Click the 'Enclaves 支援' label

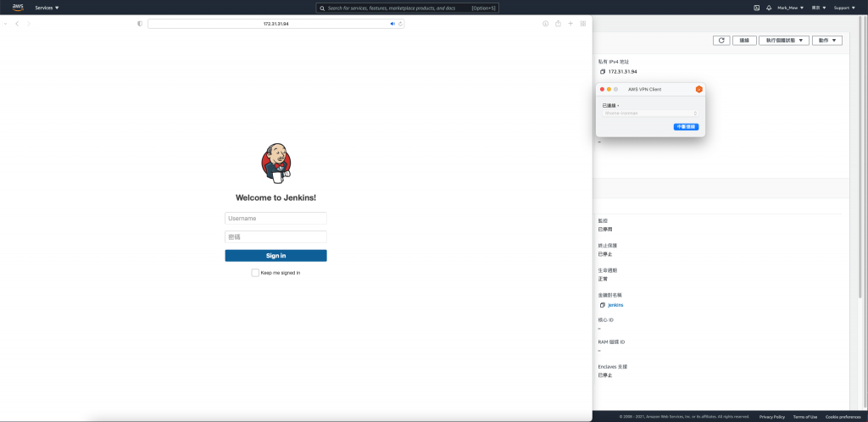[612, 367]
